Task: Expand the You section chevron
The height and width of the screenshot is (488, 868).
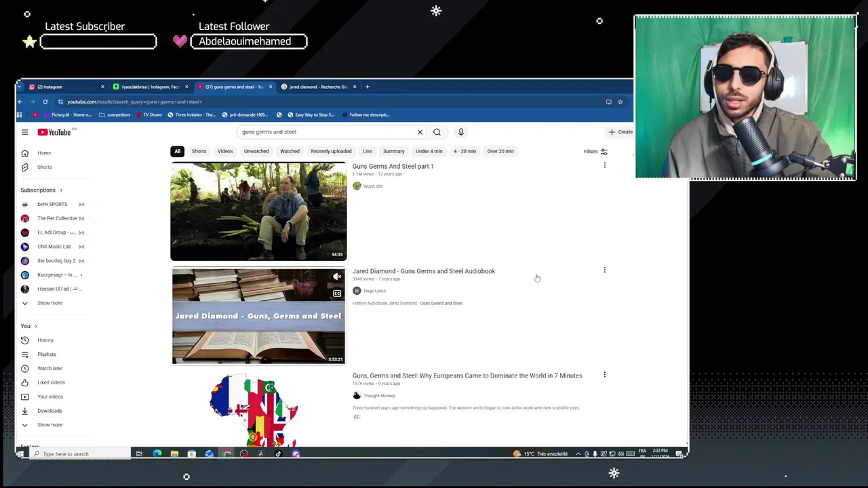Action: coord(35,327)
